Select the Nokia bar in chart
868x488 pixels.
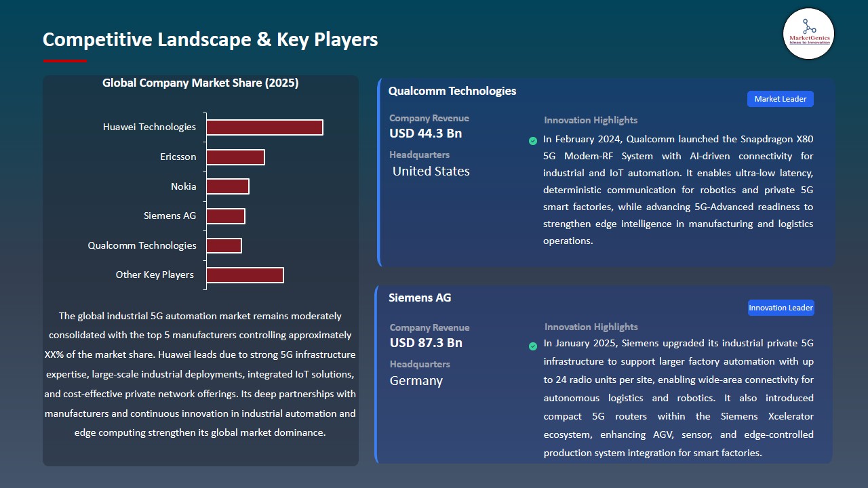click(x=228, y=186)
